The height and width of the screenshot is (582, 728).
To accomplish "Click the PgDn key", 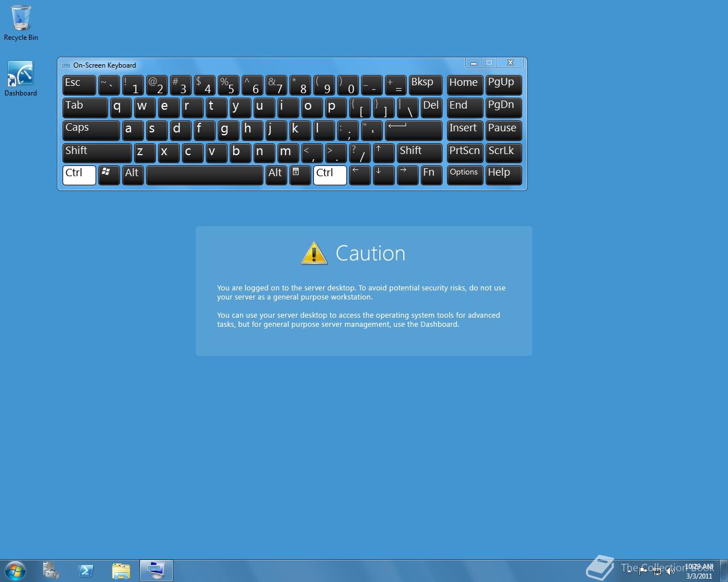I will [x=503, y=107].
